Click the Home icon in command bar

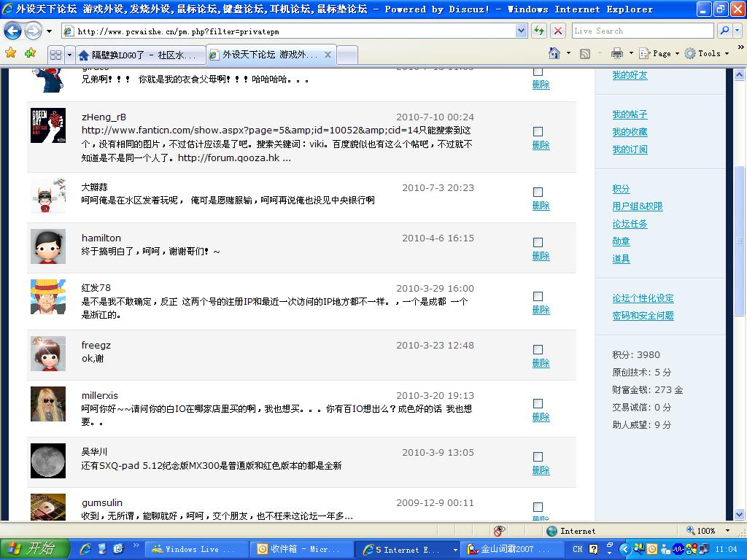click(x=554, y=53)
